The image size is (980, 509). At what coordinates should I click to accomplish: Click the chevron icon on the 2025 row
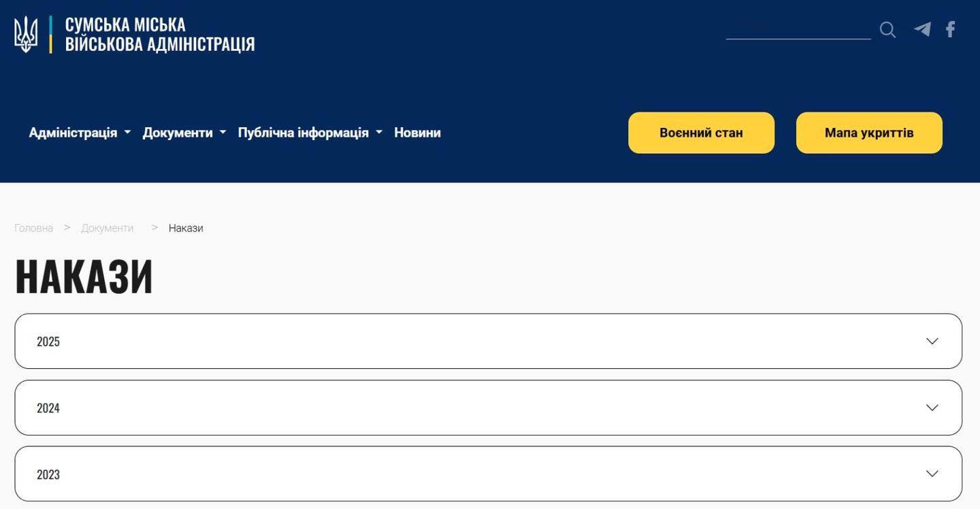click(x=932, y=341)
